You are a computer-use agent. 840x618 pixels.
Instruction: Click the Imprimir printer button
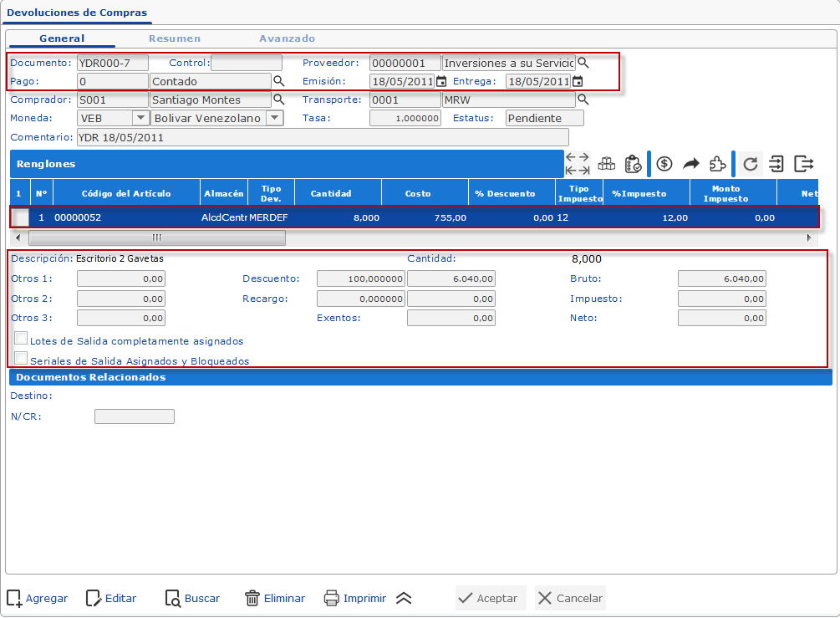click(354, 598)
